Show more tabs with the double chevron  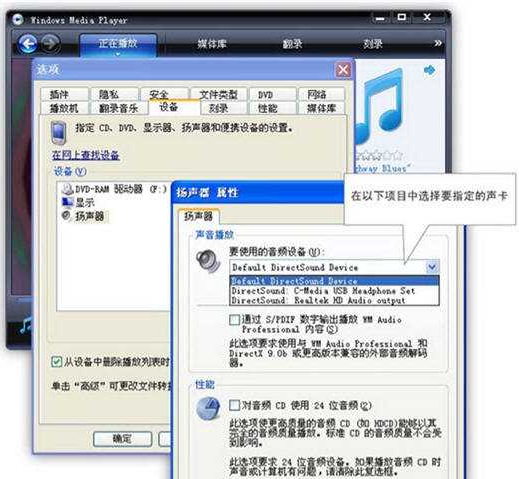click(438, 43)
